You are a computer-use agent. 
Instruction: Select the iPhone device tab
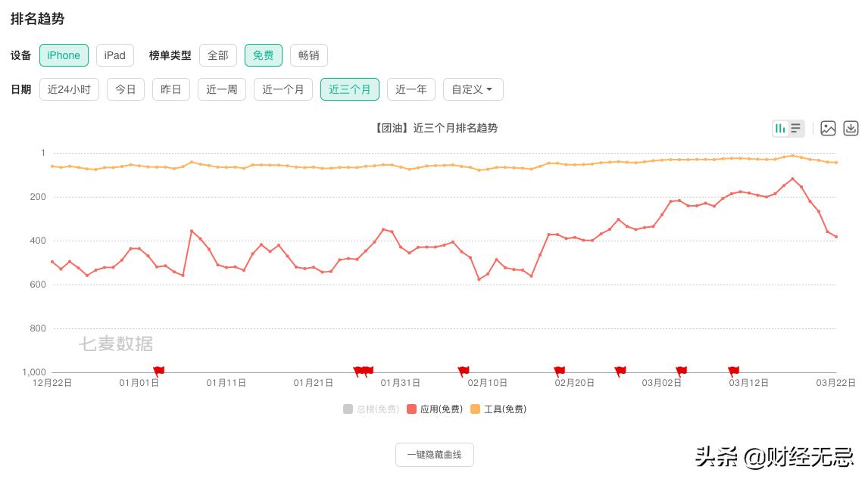64,55
